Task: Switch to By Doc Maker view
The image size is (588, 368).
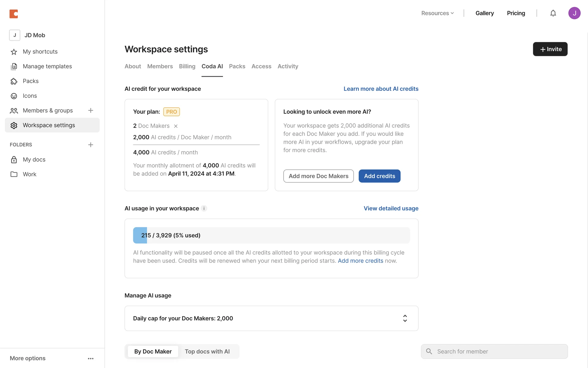Action: tap(153, 351)
